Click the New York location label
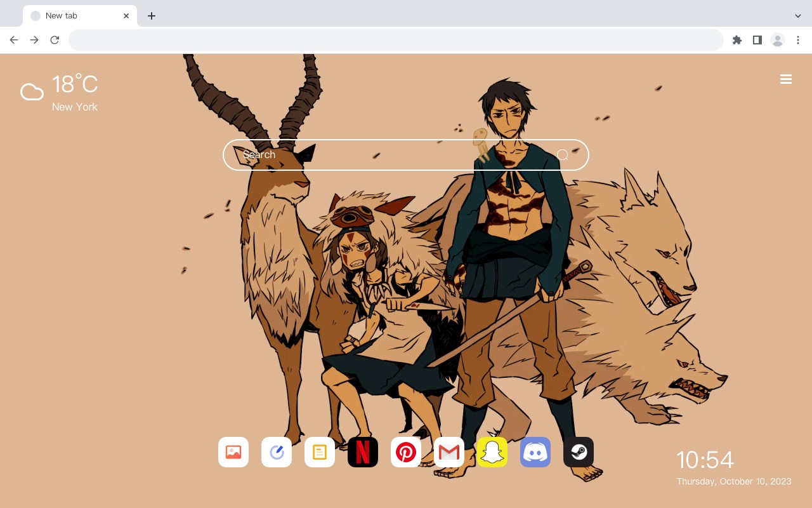 [x=75, y=107]
